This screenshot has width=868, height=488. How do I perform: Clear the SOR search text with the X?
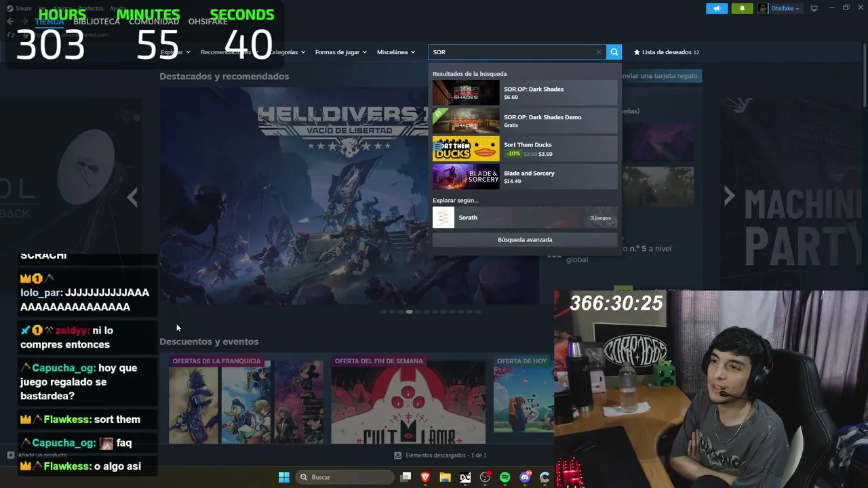pyautogui.click(x=599, y=52)
